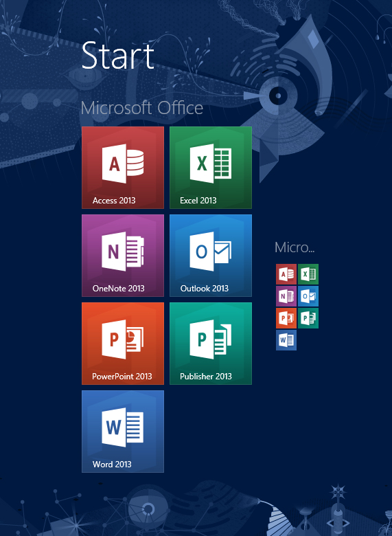Launch Excel 2013 from the large tile

(211, 168)
